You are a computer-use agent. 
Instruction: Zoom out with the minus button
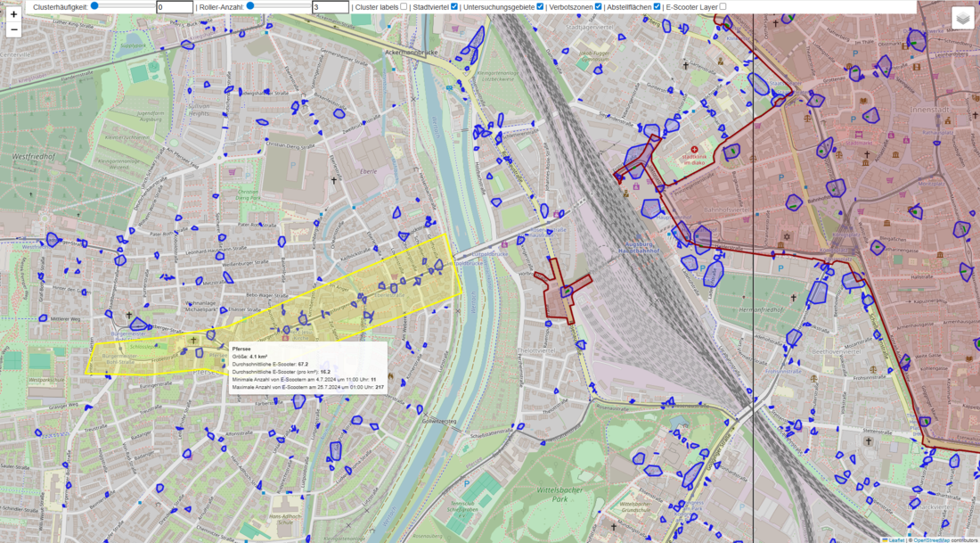tap(13, 29)
